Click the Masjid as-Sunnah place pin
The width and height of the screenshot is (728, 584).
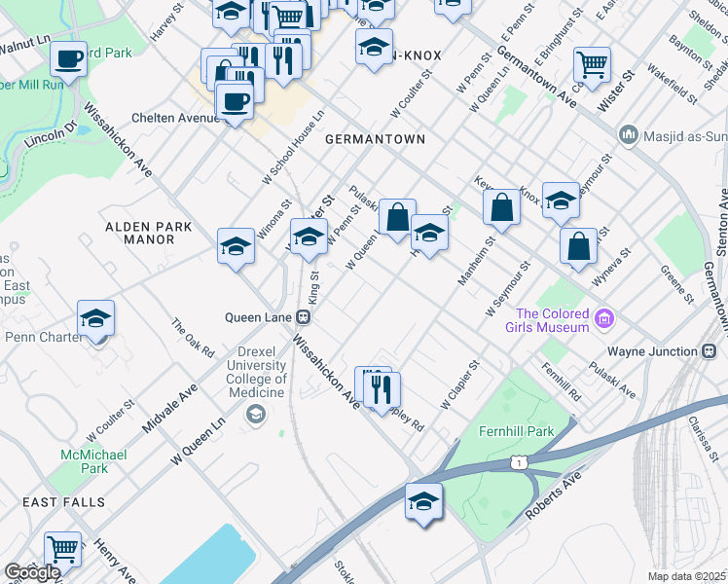click(x=629, y=135)
